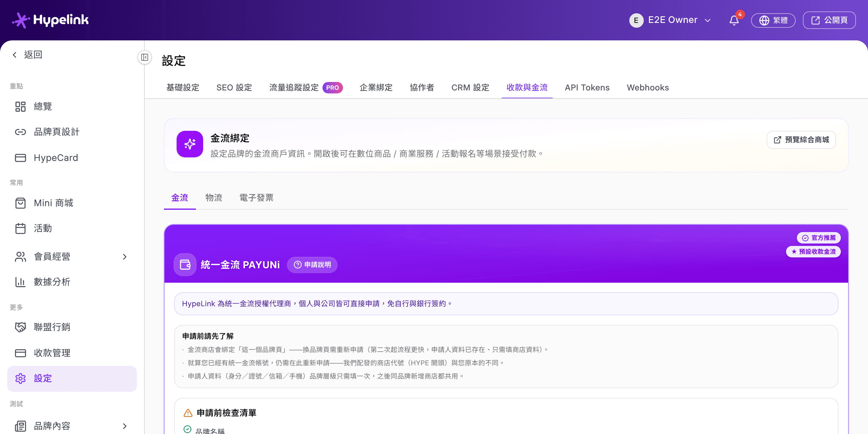
Task: Switch to Webhooks tab
Action: tap(648, 88)
